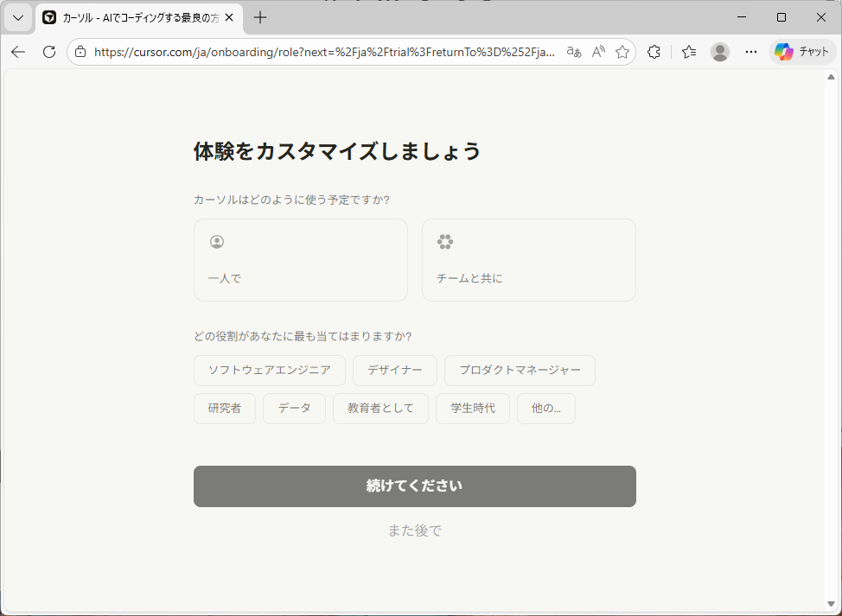The image size is (842, 616).
Task: Open favorites list icon
Action: point(689,52)
